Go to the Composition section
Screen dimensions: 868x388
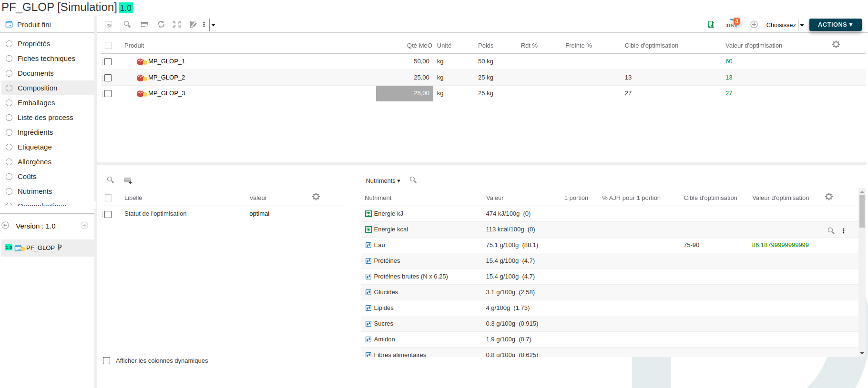(x=37, y=88)
